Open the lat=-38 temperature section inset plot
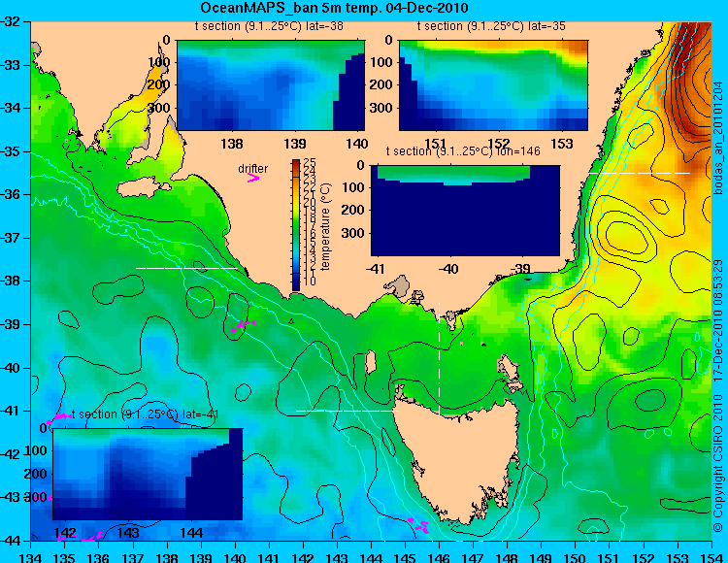728x563 pixels. point(271,85)
